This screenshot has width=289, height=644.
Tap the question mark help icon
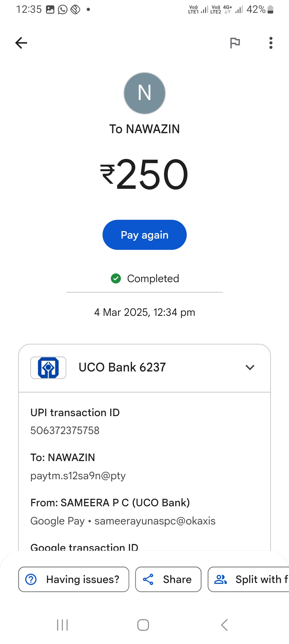[x=31, y=579]
